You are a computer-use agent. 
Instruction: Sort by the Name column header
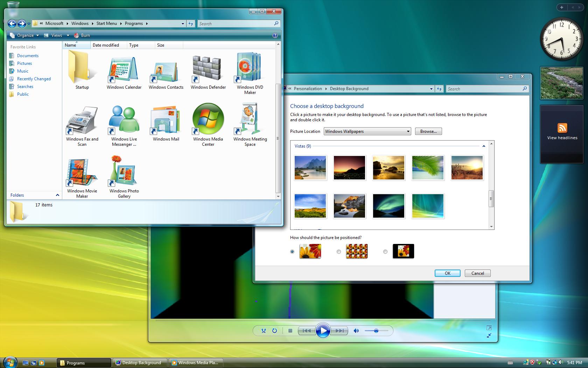pos(76,45)
